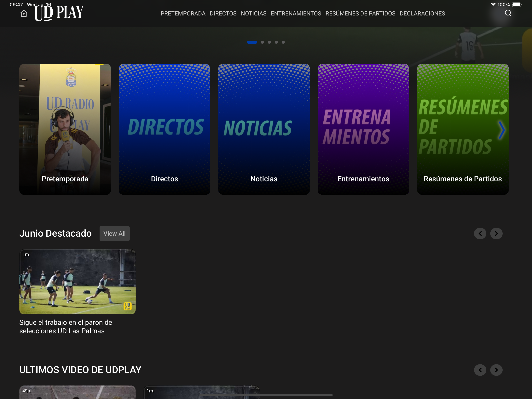Tap the 09:47 clock in status bar

pyautogui.click(x=16, y=5)
